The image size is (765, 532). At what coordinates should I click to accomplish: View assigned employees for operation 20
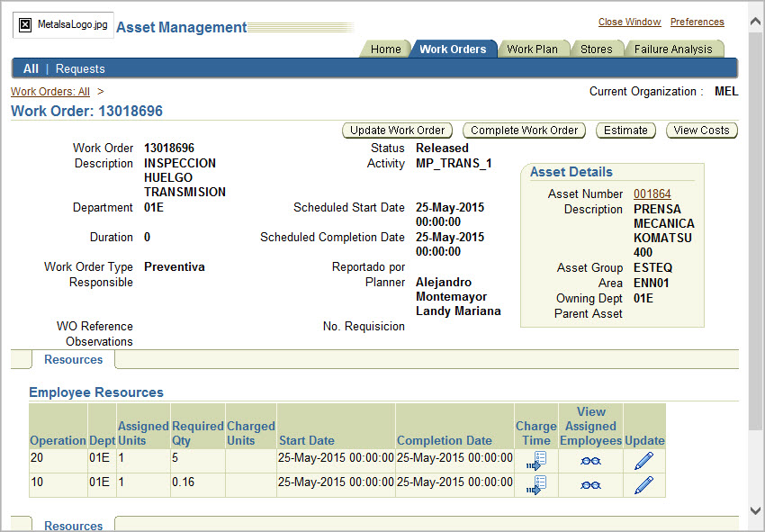pos(590,461)
